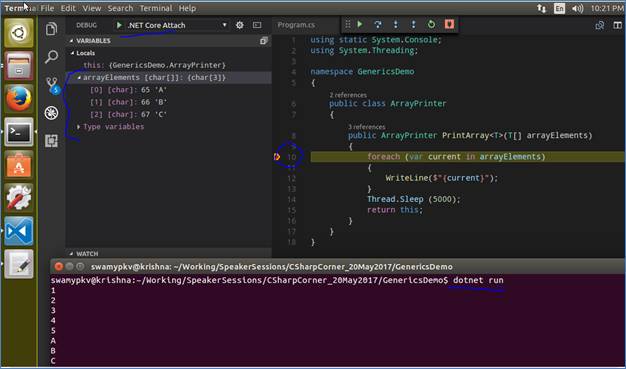
Task: Switch to Visual Studio Code dock icon
Action: tap(18, 231)
